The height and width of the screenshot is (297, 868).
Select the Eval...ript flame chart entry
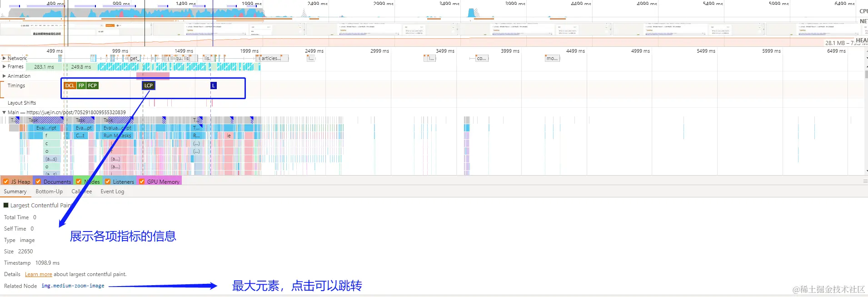pos(46,128)
